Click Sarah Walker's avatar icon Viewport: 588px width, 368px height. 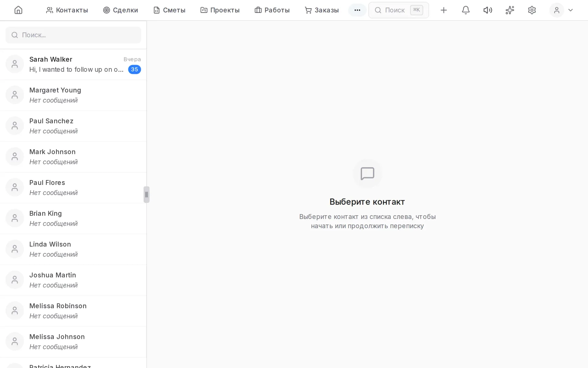tap(15, 64)
